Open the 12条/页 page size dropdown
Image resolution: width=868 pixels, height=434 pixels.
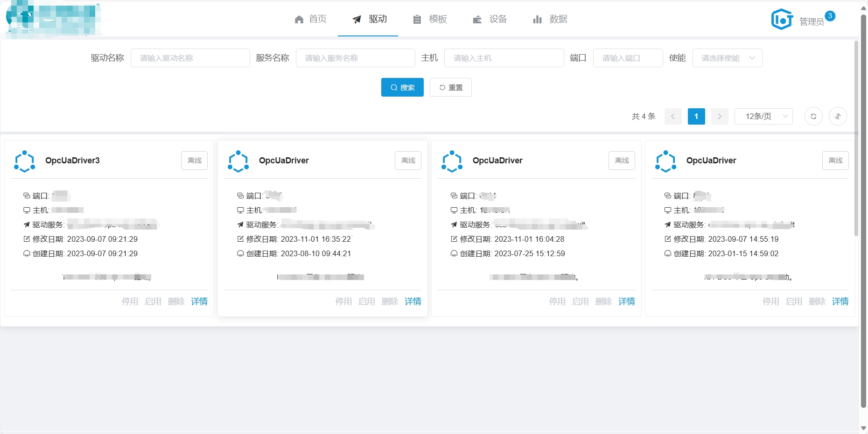point(763,116)
